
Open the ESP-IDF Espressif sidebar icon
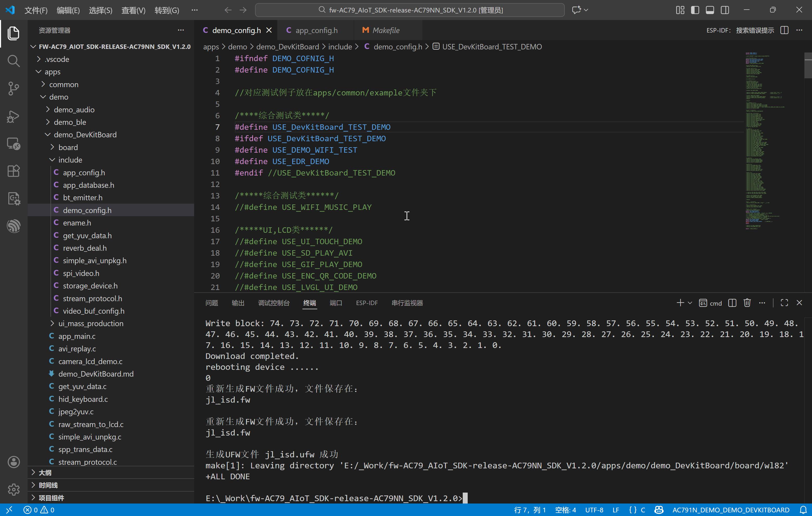[14, 226]
